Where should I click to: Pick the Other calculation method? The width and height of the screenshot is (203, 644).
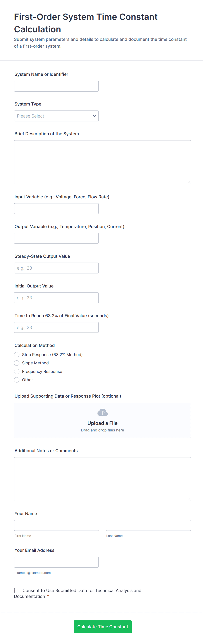17,380
